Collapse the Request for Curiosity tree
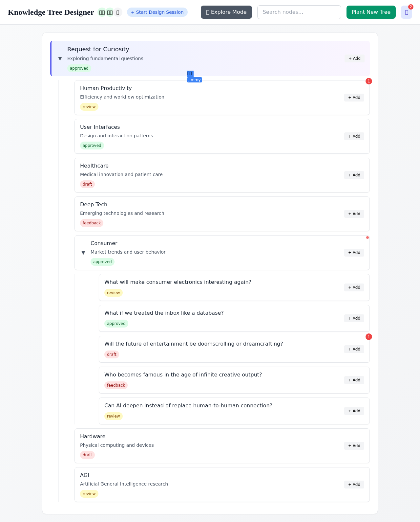Screen dimensions: 420x522 pyautogui.click(x=60, y=58)
